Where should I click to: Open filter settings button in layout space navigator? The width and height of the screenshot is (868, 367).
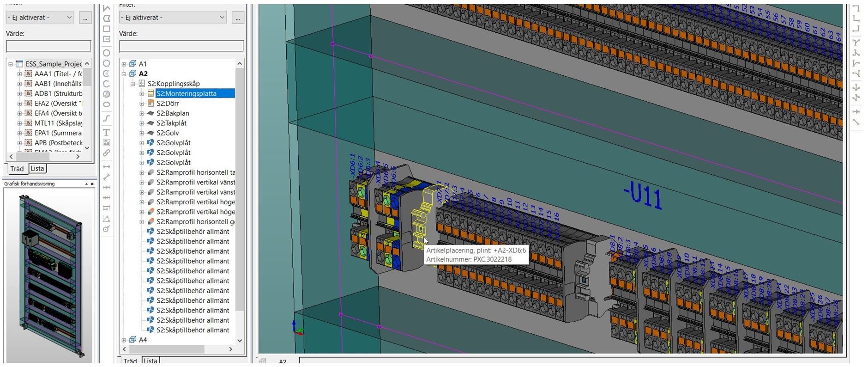pos(238,18)
